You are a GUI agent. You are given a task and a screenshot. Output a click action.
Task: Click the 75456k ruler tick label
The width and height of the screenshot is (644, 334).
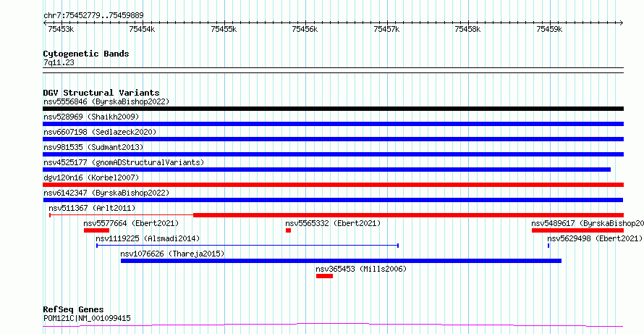(x=305, y=29)
